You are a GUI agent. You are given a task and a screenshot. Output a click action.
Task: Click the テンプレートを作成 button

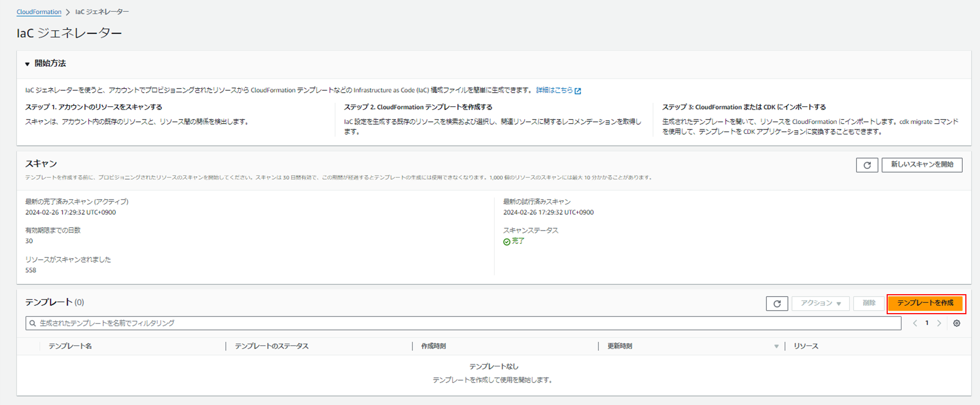[x=925, y=303]
